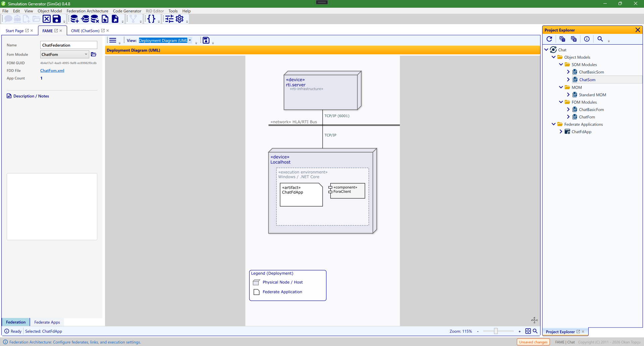This screenshot has height=346, width=644.
Task: Click the close-project X toolbar icon
Action: (47, 19)
